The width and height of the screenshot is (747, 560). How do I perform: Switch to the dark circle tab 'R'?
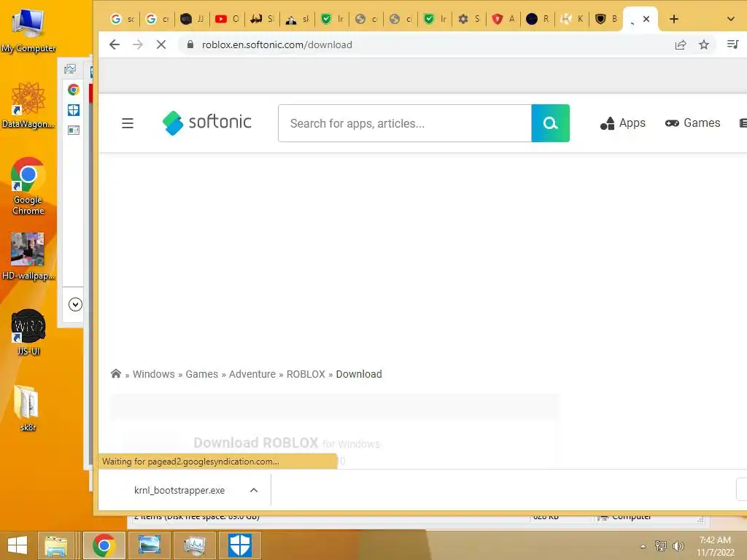pyautogui.click(x=538, y=19)
